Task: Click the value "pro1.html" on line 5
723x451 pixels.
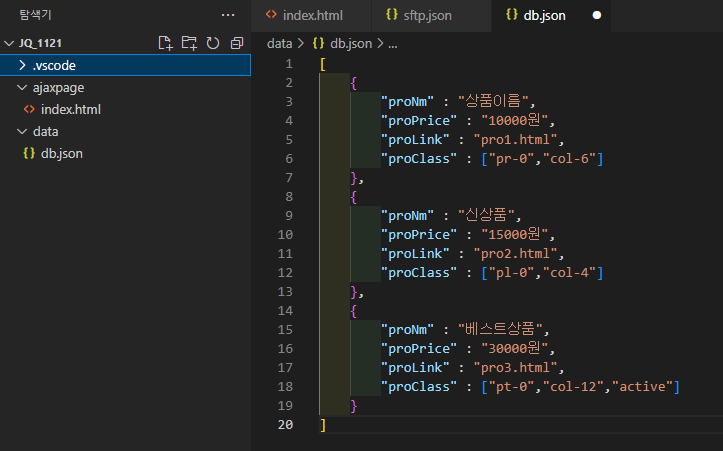Action: click(516, 139)
